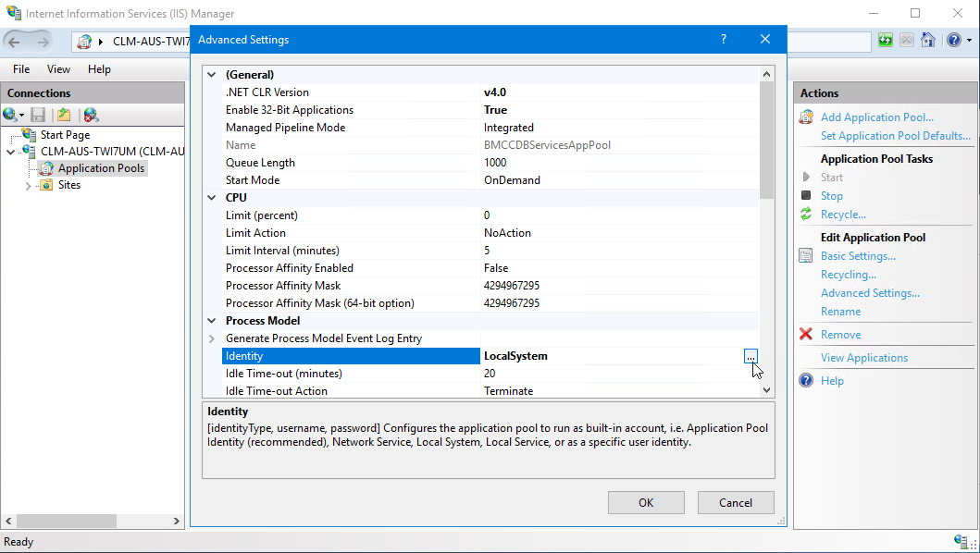Click the Help icon in Actions pane
Image resolution: width=980 pixels, height=553 pixels.
coord(806,381)
